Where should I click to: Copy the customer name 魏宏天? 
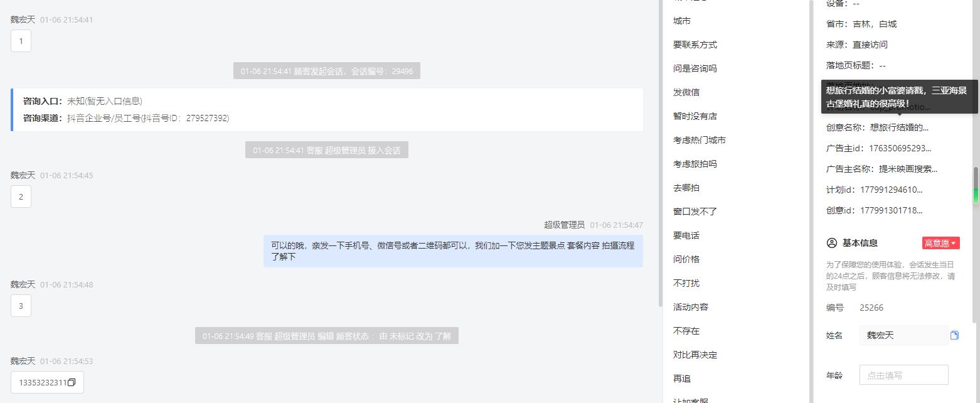pyautogui.click(x=954, y=335)
